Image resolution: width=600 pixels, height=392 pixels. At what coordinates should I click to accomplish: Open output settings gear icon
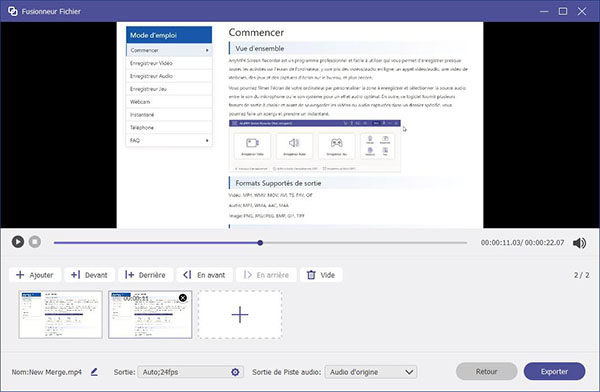(x=235, y=372)
